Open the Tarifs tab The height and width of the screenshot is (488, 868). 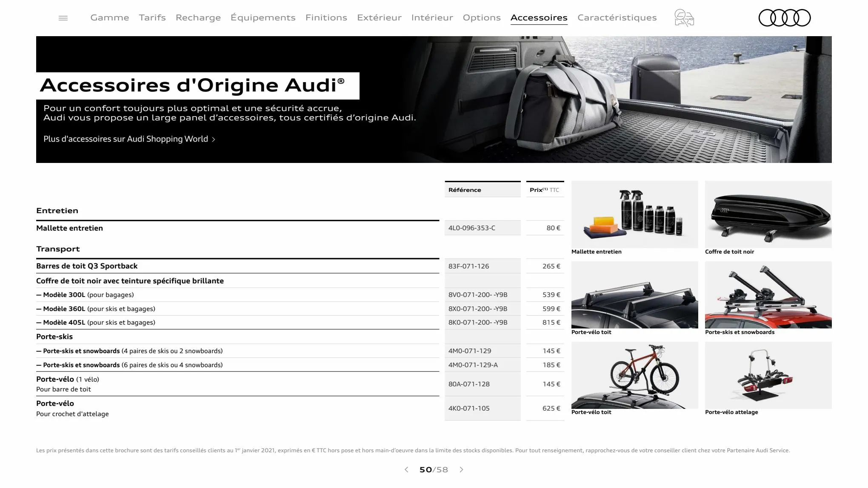coord(152,17)
